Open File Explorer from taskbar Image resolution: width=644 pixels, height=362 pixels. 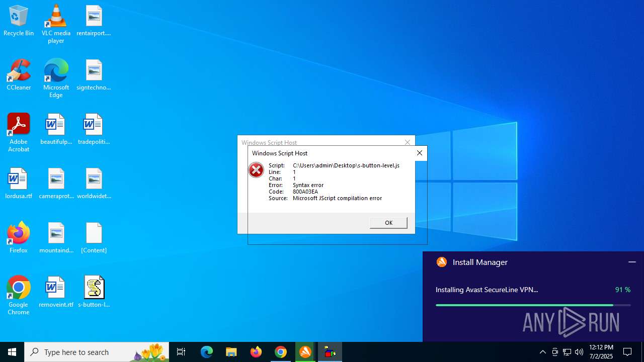231,352
